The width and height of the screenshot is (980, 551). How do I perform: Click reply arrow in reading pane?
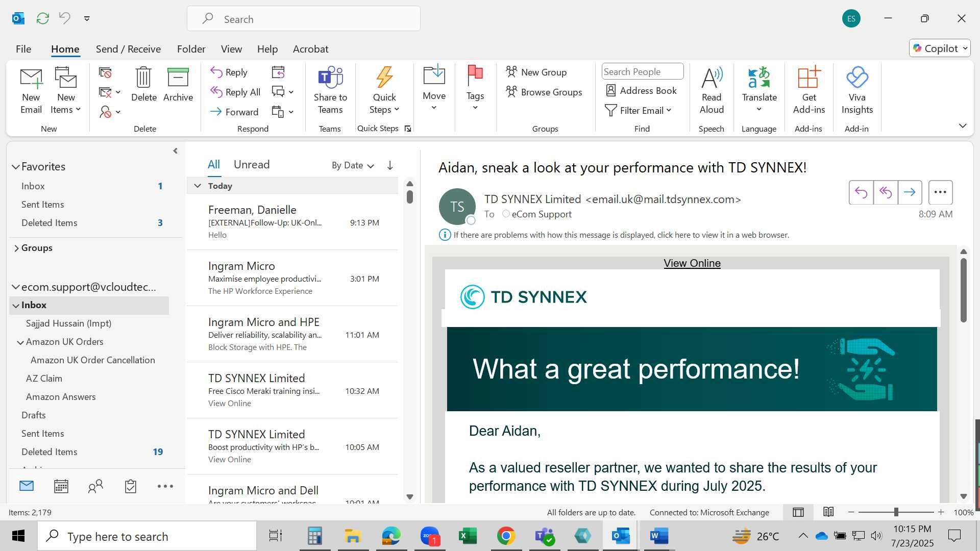pos(861,192)
